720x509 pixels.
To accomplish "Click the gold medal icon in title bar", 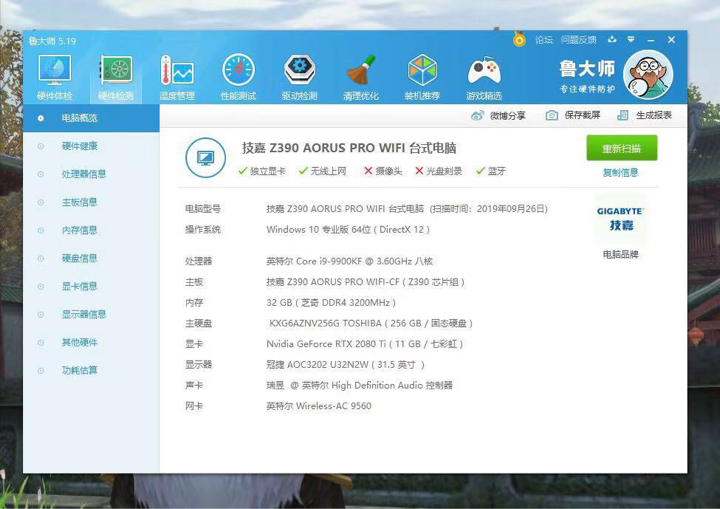I will [519, 40].
